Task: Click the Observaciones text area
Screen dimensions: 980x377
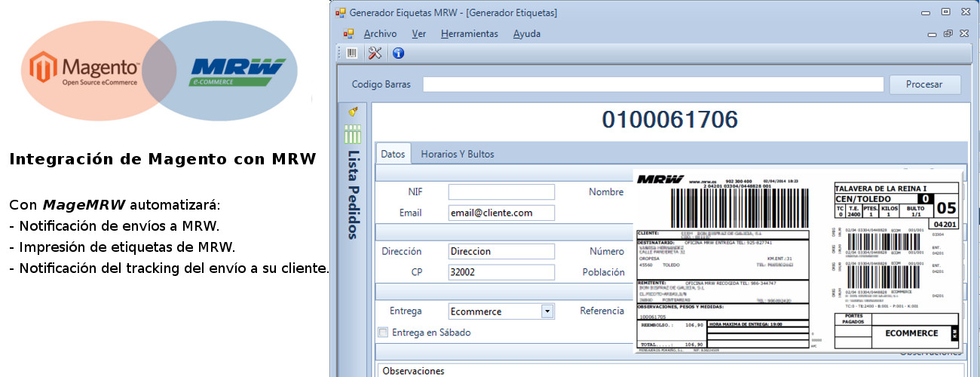Action: [x=669, y=370]
